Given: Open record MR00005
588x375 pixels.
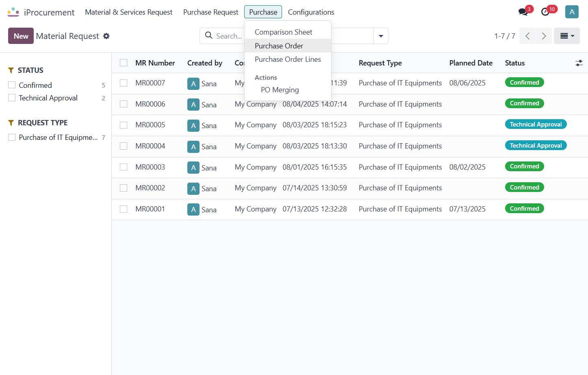Looking at the screenshot, I should coord(150,125).
